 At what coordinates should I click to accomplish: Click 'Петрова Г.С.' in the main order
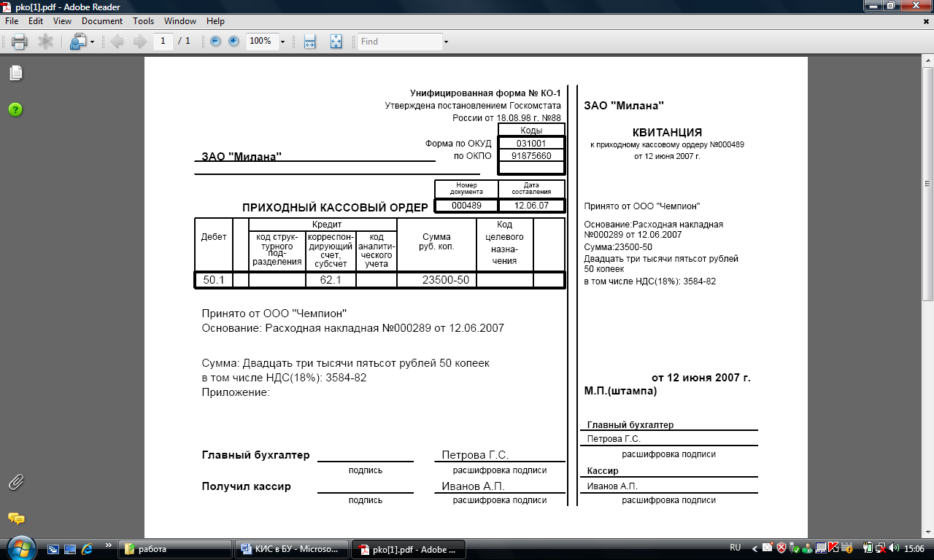pyautogui.click(x=475, y=455)
